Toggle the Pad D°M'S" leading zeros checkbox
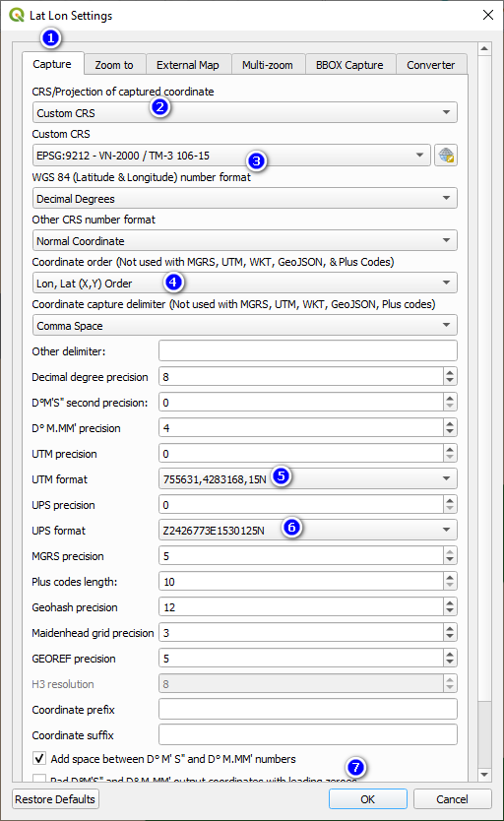 tap(39, 779)
